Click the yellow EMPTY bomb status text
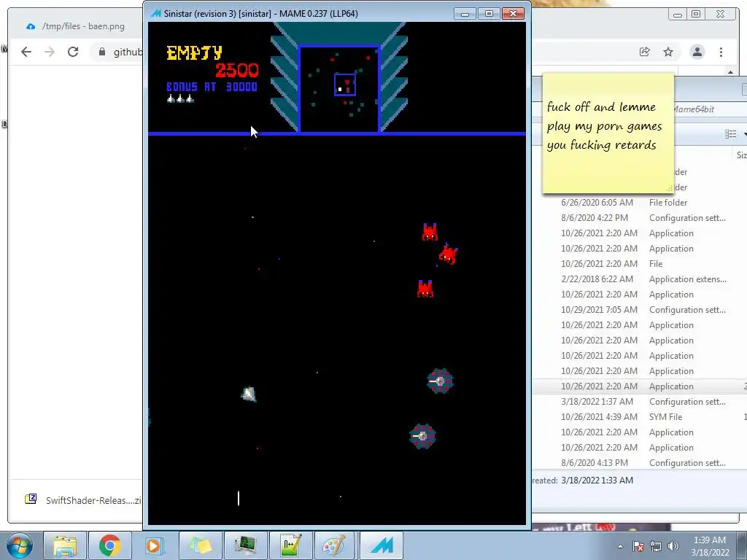 194,52
